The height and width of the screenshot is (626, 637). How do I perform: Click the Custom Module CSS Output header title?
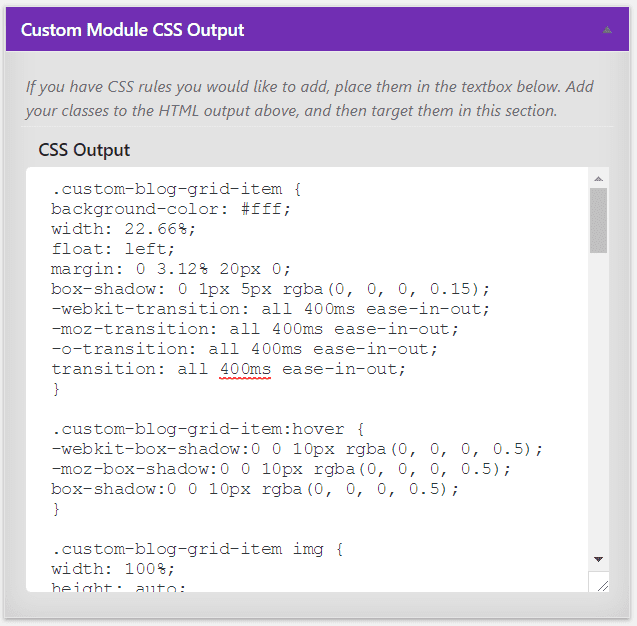point(132,30)
